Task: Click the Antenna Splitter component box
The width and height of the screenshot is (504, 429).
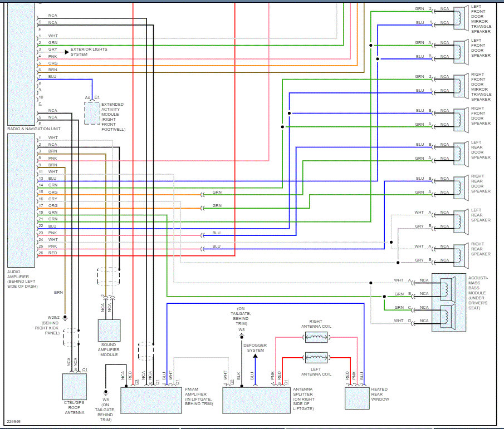Action: pos(257,400)
